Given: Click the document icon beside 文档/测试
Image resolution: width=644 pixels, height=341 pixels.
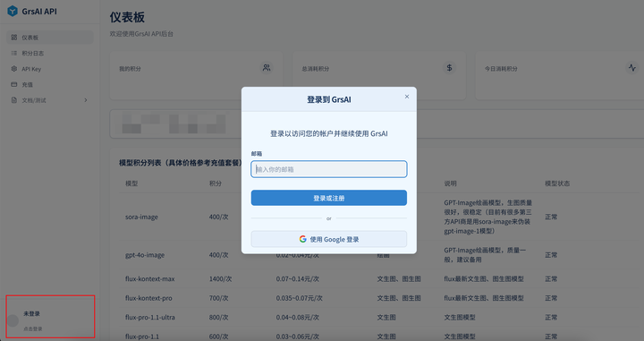Looking at the screenshot, I should [x=14, y=100].
